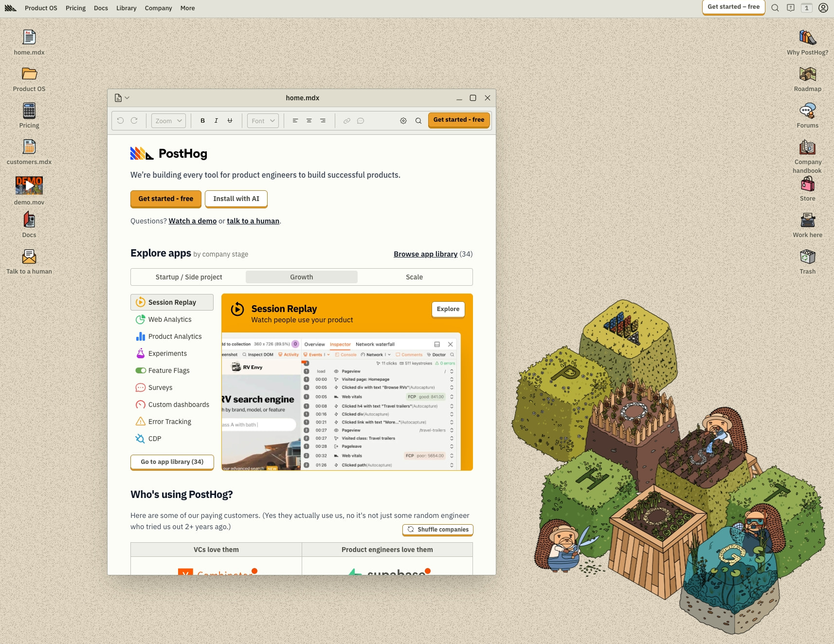The image size is (834, 644).
Task: Open Font dropdown in toolbar
Action: [263, 121]
